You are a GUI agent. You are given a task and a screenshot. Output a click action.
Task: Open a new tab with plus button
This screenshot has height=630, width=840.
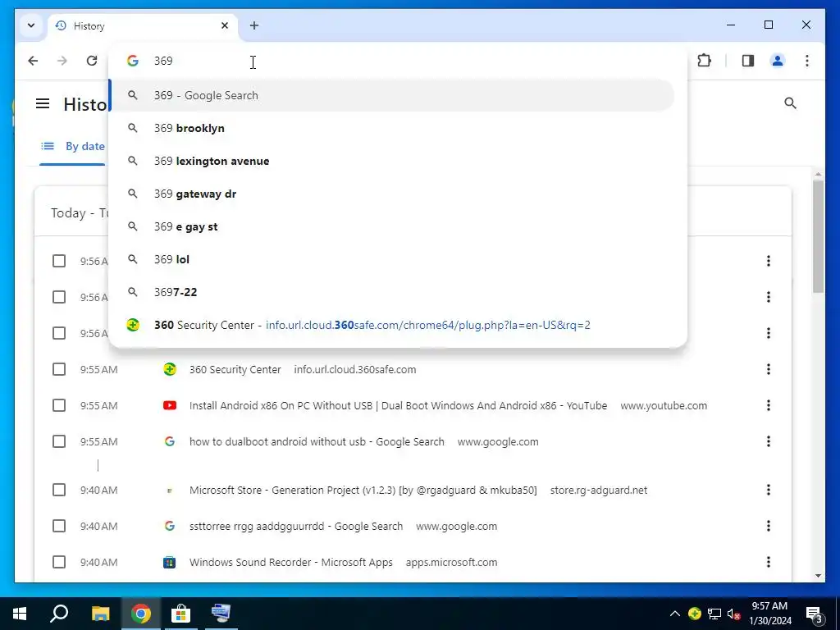click(254, 25)
